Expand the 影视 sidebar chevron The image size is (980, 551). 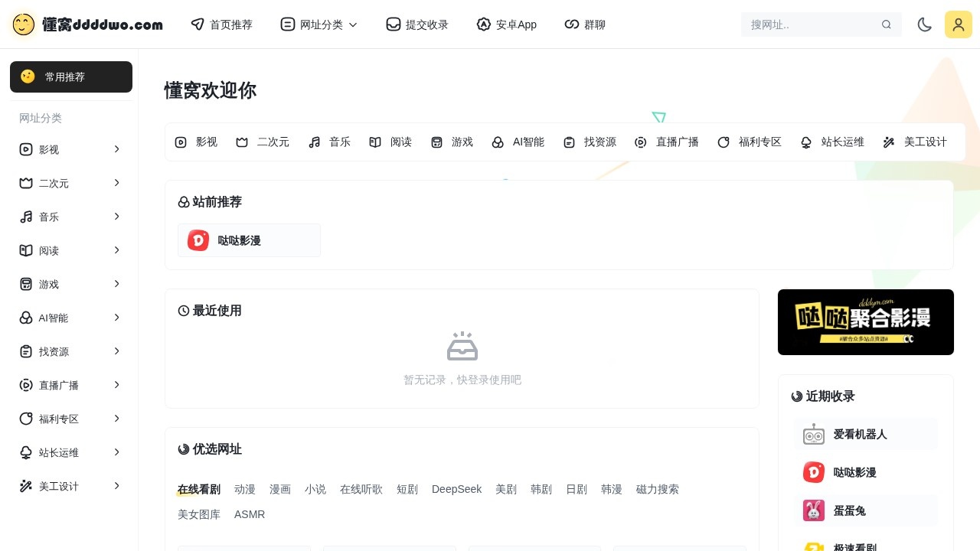[x=117, y=149]
